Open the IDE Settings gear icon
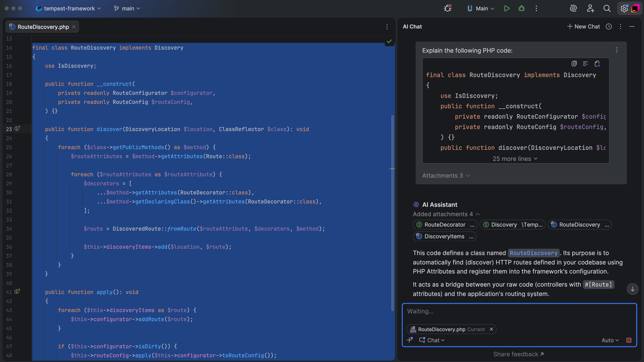Screen dimensions: 644x362 [624, 8]
